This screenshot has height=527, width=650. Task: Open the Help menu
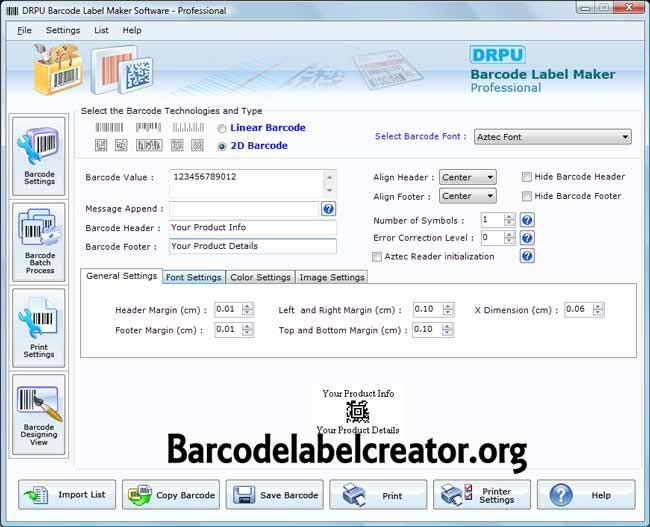[x=132, y=30]
